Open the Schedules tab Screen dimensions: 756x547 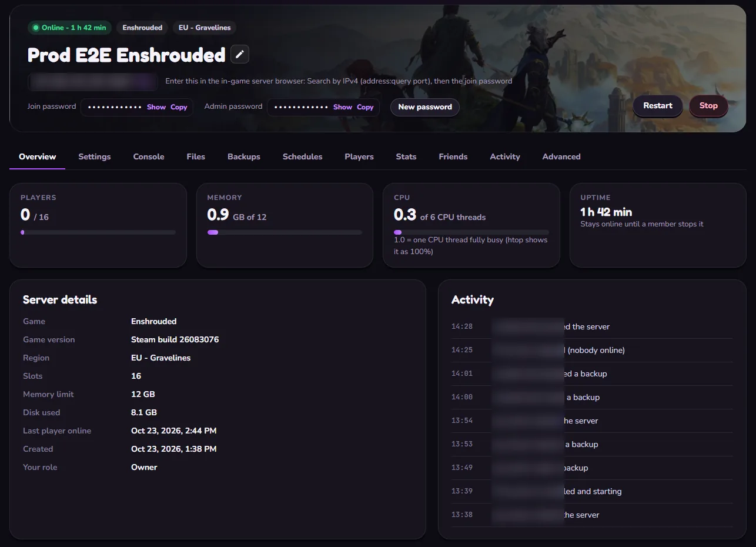click(x=302, y=156)
